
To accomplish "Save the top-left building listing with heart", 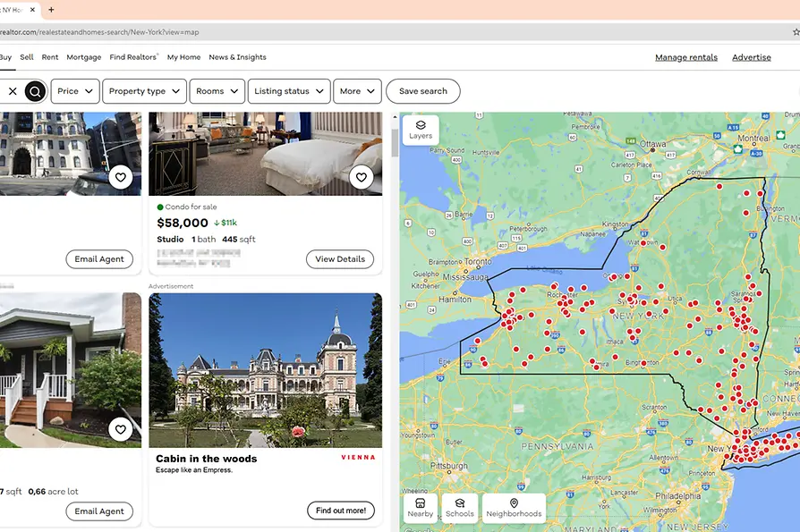I will [x=121, y=177].
